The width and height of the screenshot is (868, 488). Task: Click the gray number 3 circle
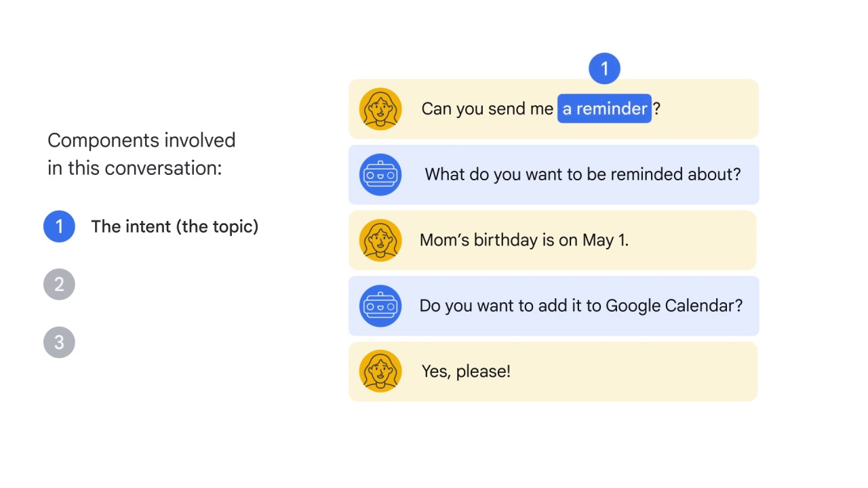pos(59,342)
